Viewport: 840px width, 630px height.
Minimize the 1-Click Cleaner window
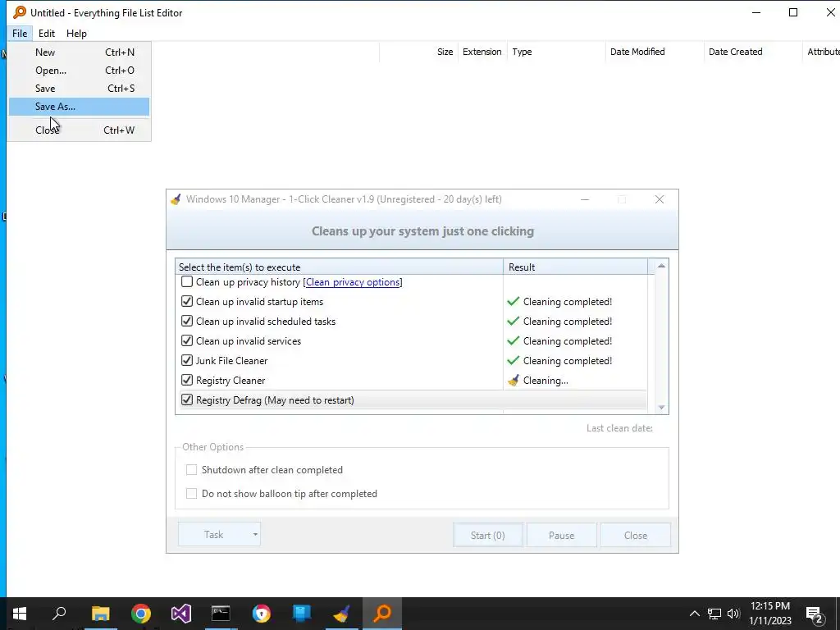(585, 199)
